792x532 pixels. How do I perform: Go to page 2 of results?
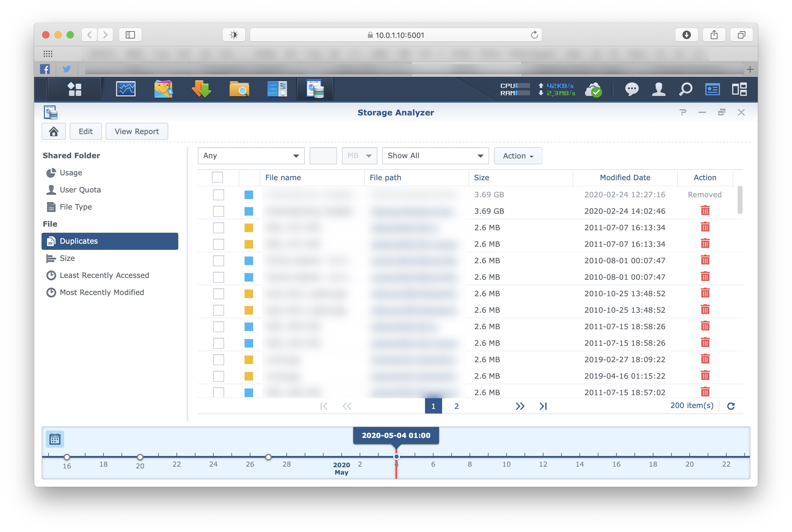[456, 406]
